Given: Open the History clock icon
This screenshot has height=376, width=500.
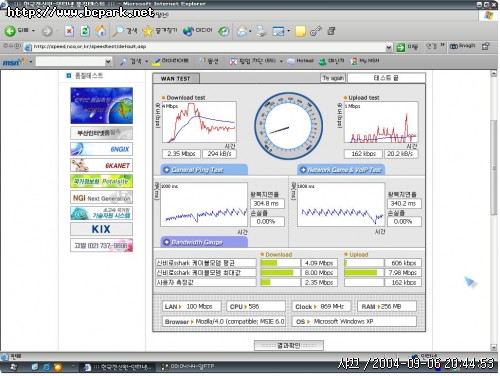Looking at the screenshot, I should pyautogui.click(x=223, y=31).
